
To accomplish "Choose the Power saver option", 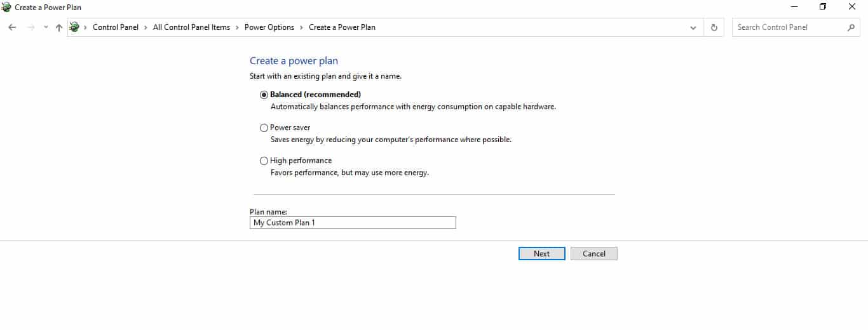I will [x=264, y=128].
